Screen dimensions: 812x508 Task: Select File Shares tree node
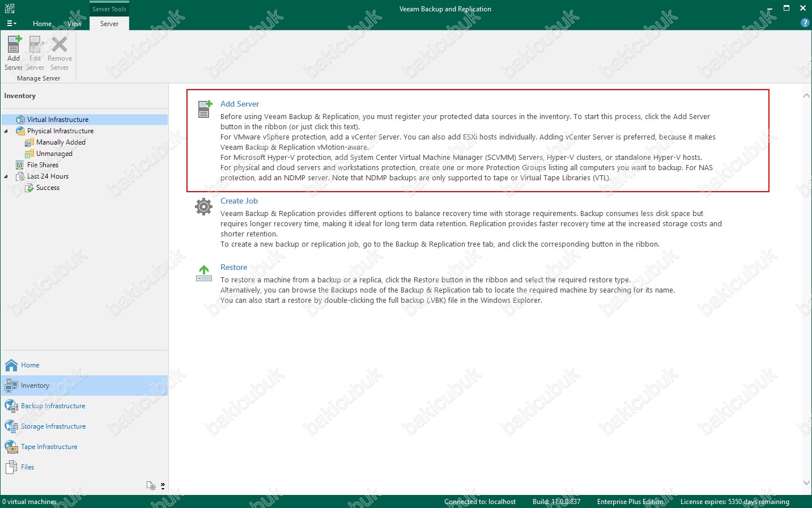[x=42, y=165]
